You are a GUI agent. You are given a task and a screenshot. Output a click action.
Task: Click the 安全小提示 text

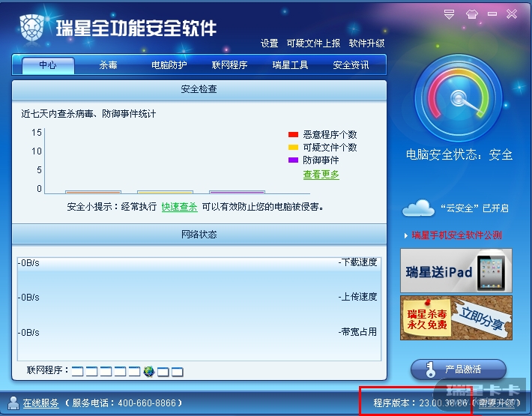(x=88, y=207)
